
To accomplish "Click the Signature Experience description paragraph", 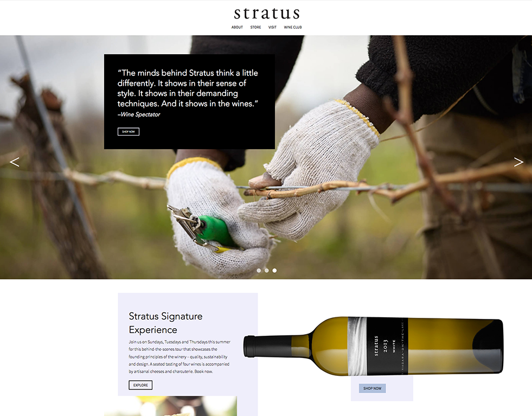I will 180,357.
